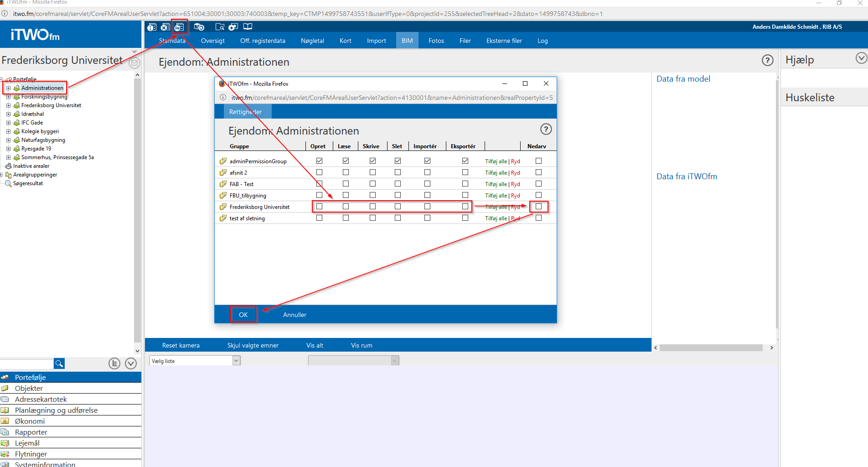The width and height of the screenshot is (868, 467).
Task: Open the help icon in the Rettigheder dialog
Action: [x=546, y=130]
